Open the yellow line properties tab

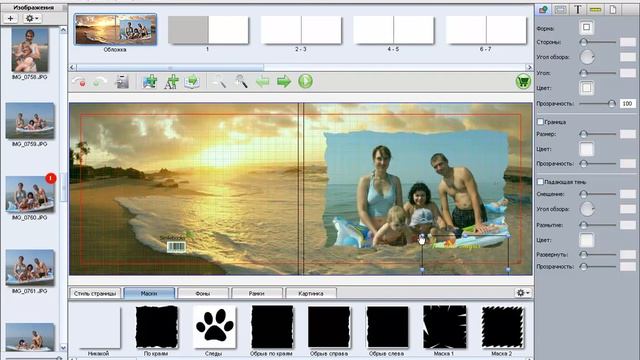(x=596, y=9)
